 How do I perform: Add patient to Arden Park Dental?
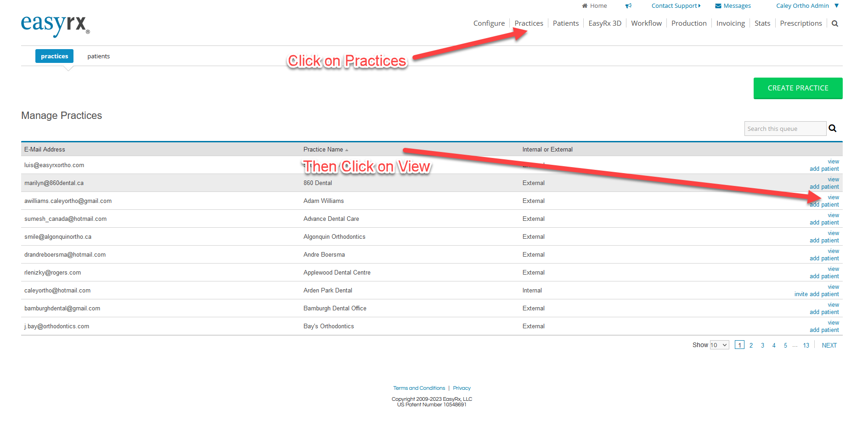(x=824, y=294)
